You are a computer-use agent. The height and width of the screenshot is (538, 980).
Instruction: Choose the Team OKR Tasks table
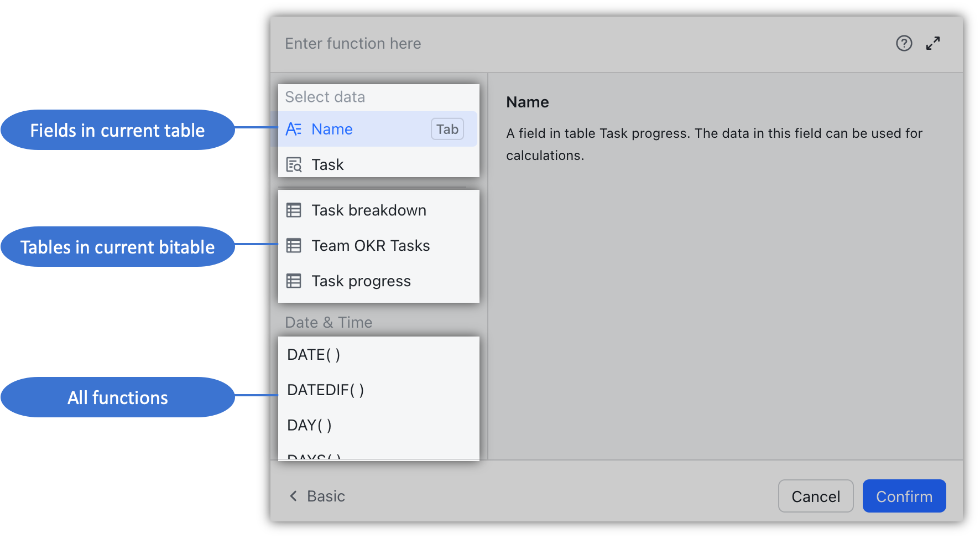pos(378,246)
